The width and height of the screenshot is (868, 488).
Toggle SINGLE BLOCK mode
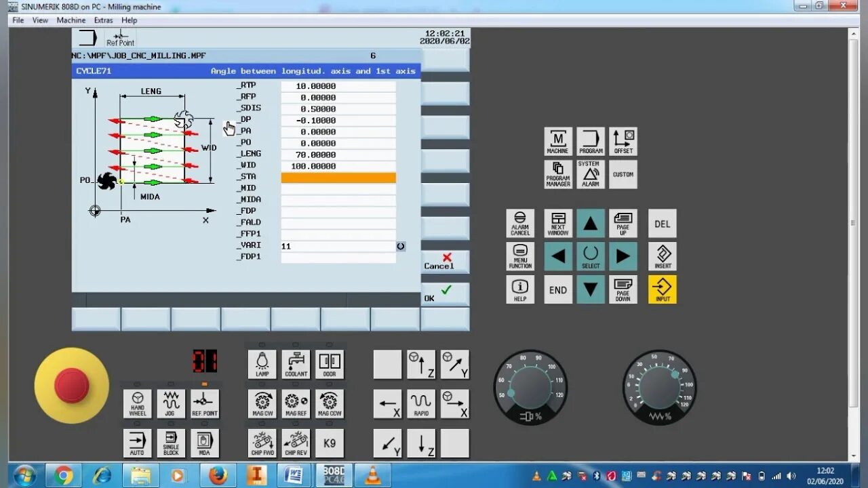pyautogui.click(x=171, y=443)
